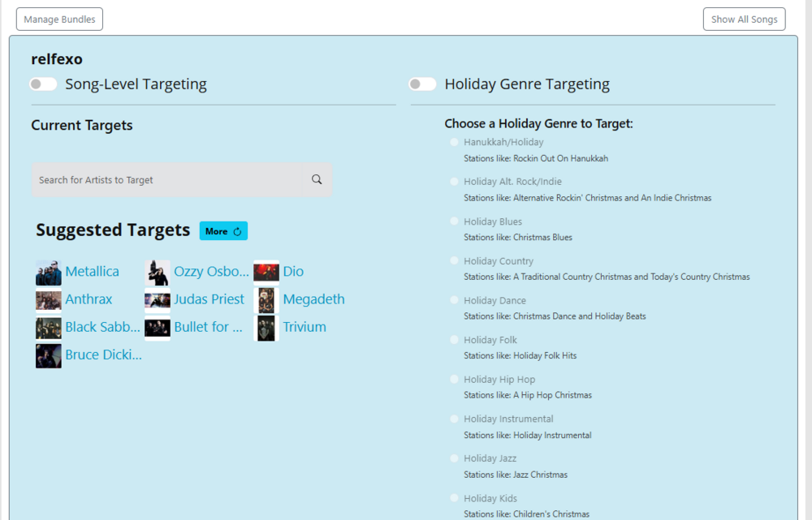Click the Bullet for... artist thumbnail
The height and width of the screenshot is (520, 812).
click(158, 329)
